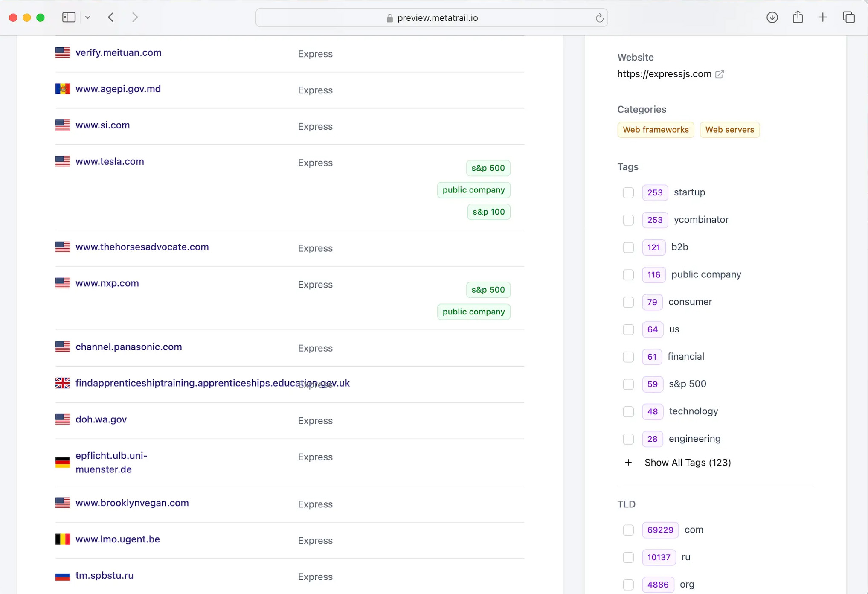Open the Safari downloads icon
The height and width of the screenshot is (594, 868).
[772, 17]
